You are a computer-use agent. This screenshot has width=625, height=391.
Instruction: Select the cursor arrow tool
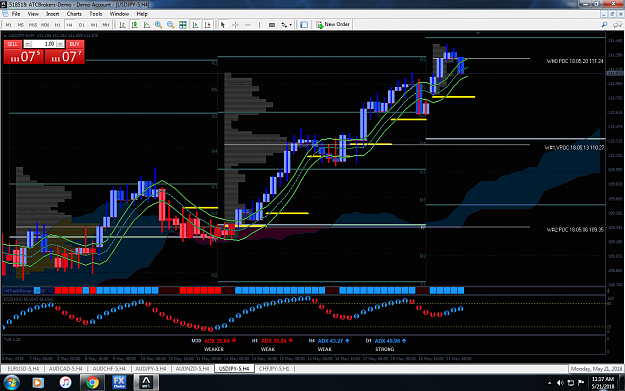(x=223, y=25)
